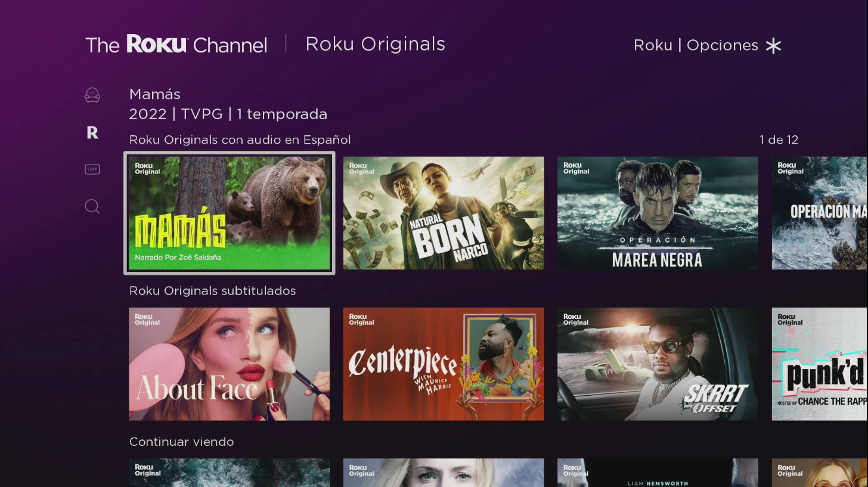Open the SKRRT with Offset thumbnail
This screenshot has width=868, height=487.
658,364
